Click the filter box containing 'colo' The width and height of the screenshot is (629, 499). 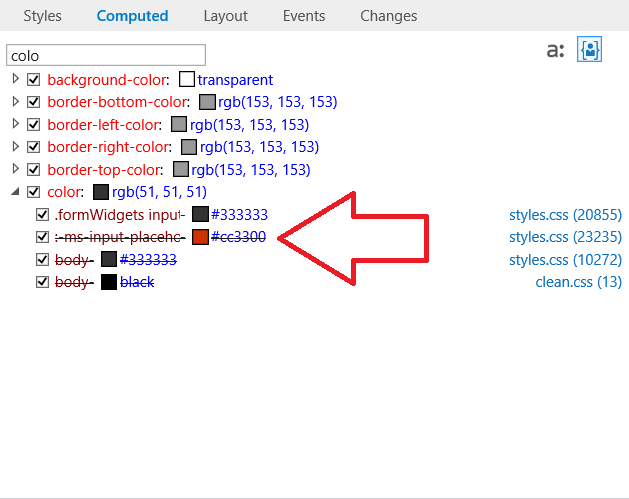point(106,55)
